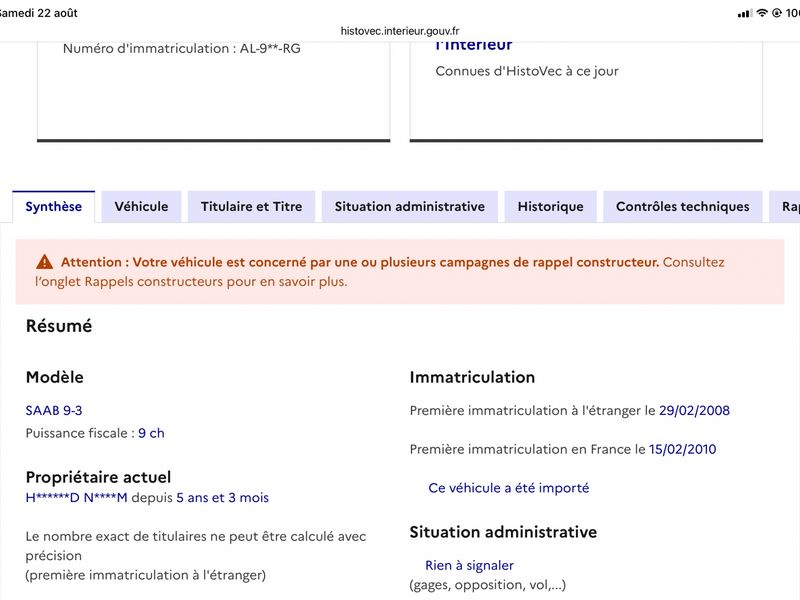Image resolution: width=800 pixels, height=600 pixels.
Task: Open the Synthèse tab
Action: pos(54,207)
